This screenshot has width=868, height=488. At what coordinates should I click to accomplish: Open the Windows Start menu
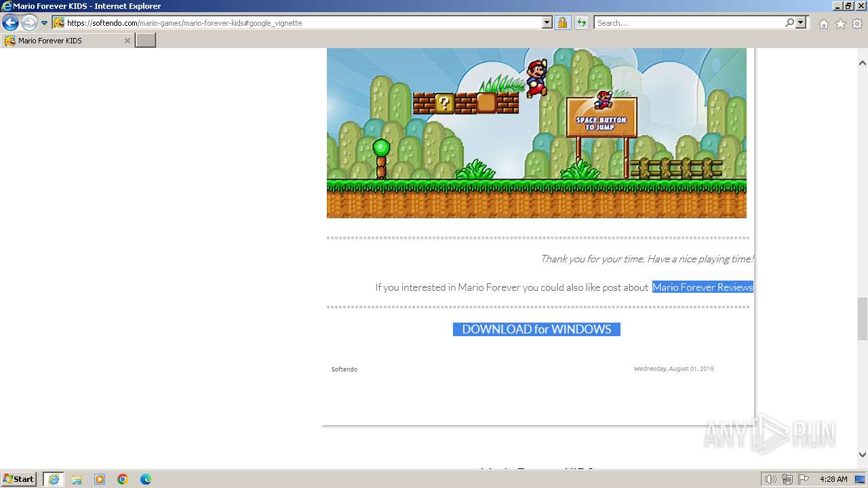[19, 479]
